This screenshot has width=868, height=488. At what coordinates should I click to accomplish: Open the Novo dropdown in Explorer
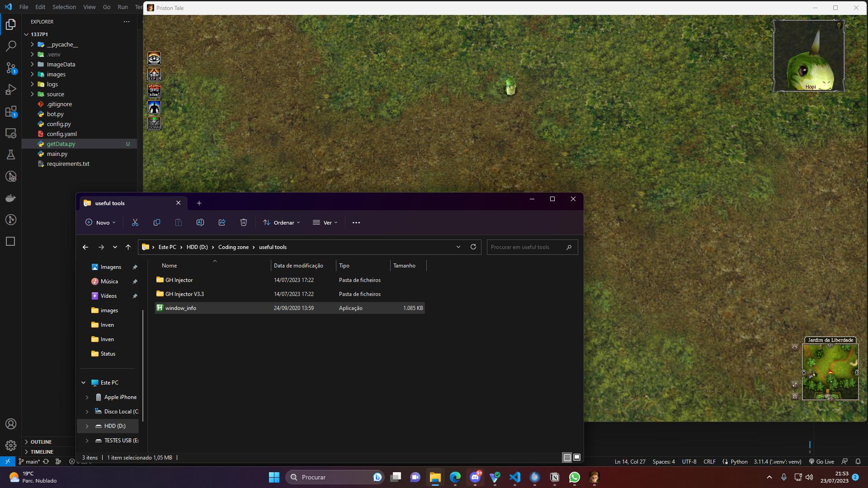(x=100, y=222)
